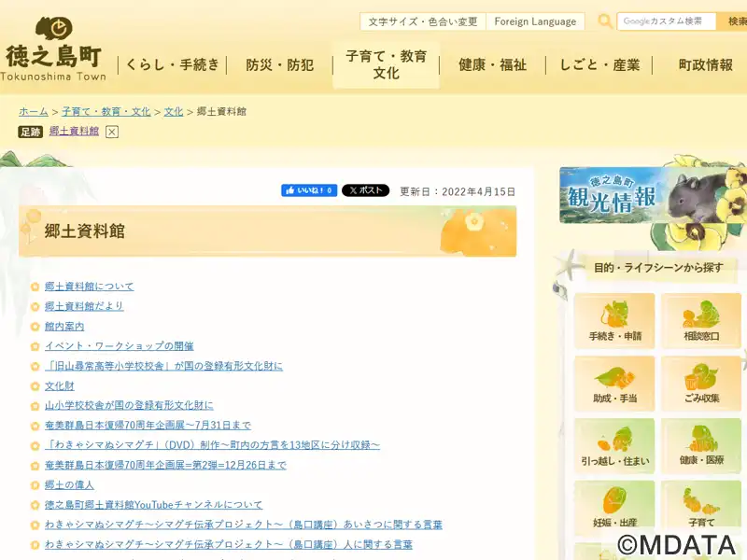
Task: Select the 助成・手当 icon tile
Action: (x=614, y=383)
